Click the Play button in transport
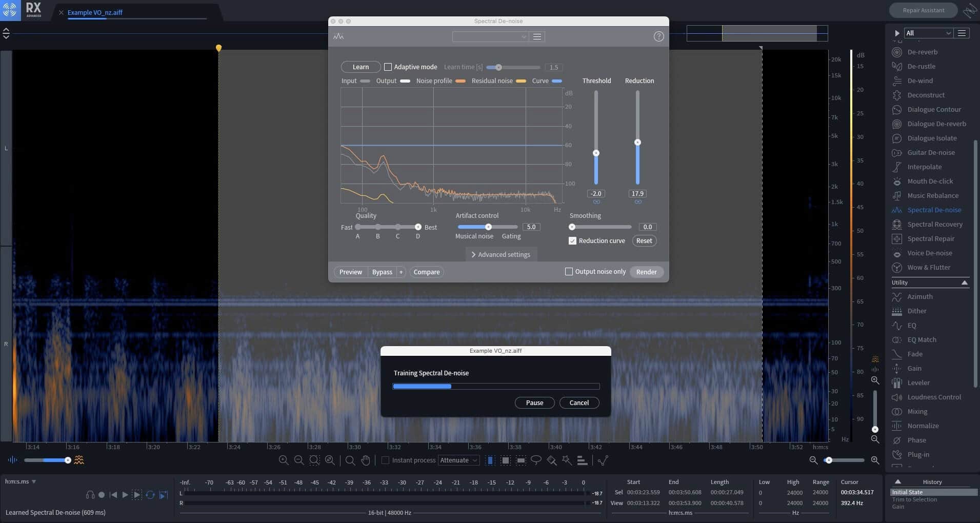This screenshot has width=980, height=523. 125,495
